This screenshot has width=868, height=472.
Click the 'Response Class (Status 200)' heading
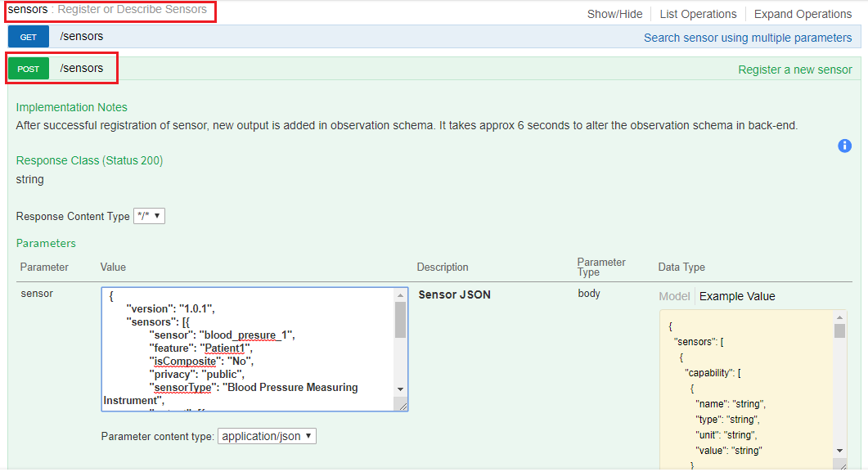[x=89, y=160]
